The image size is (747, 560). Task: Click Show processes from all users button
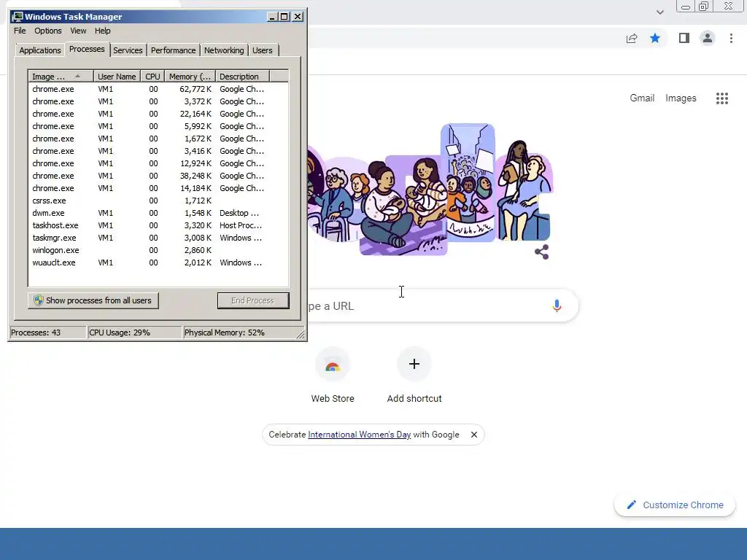click(93, 300)
